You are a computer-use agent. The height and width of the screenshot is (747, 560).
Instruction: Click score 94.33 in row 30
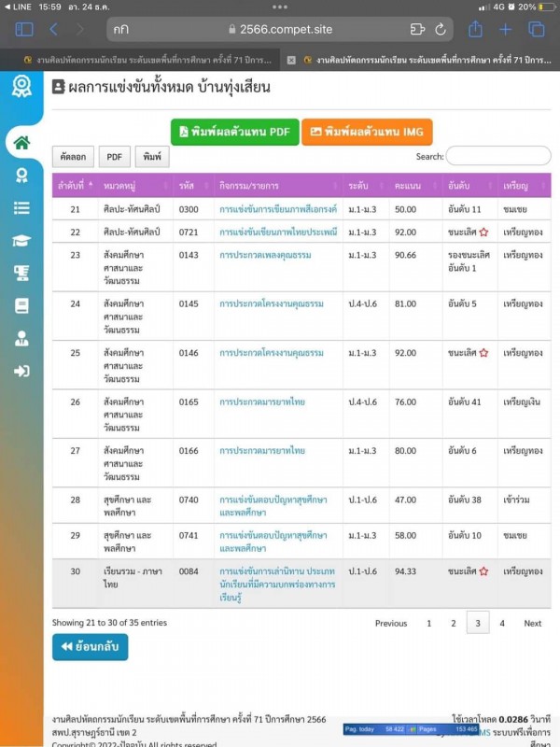[405, 571]
